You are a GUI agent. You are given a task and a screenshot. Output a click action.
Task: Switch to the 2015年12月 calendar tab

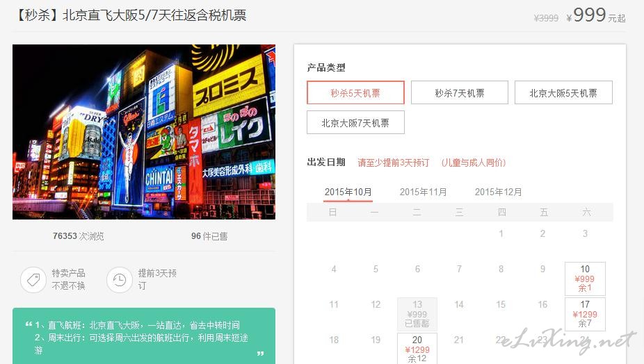[498, 192]
